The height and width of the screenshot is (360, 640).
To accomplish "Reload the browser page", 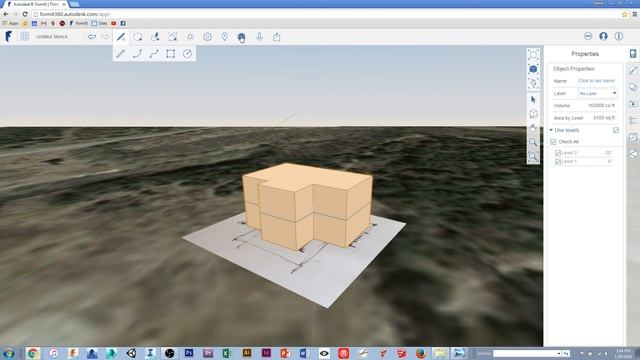I will [25, 14].
